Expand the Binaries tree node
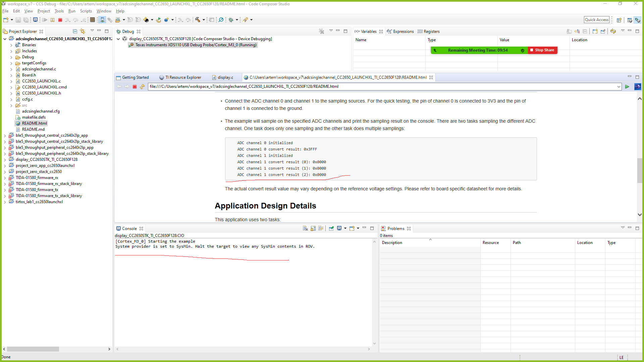Image resolution: width=644 pixels, height=362 pixels. pos(11,45)
